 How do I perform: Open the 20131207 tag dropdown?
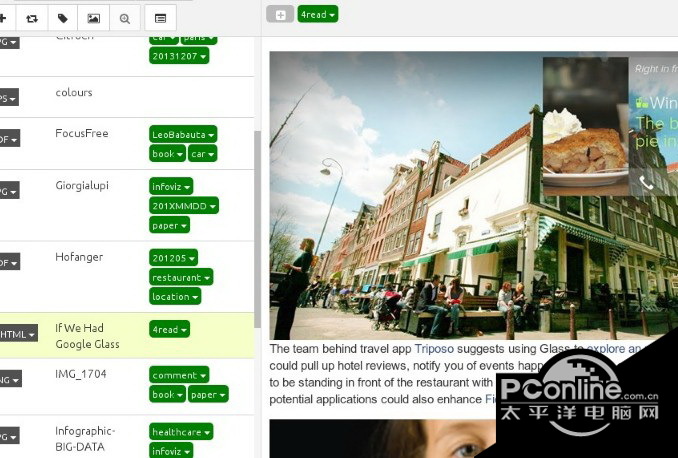179,56
